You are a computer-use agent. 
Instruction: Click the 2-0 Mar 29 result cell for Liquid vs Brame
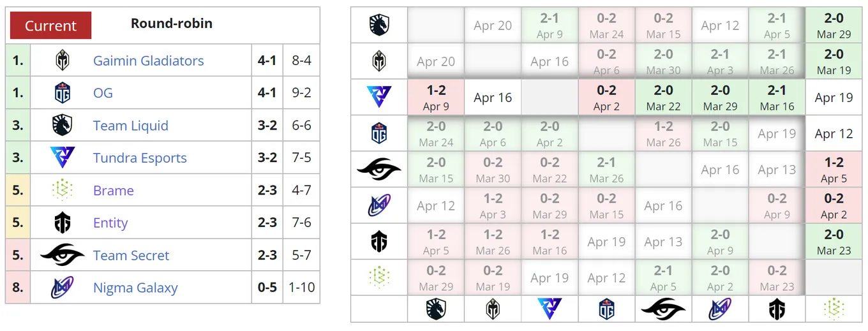point(834,26)
